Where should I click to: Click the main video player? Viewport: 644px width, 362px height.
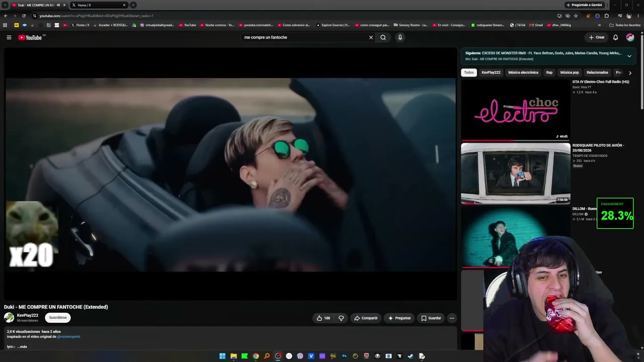(230, 174)
